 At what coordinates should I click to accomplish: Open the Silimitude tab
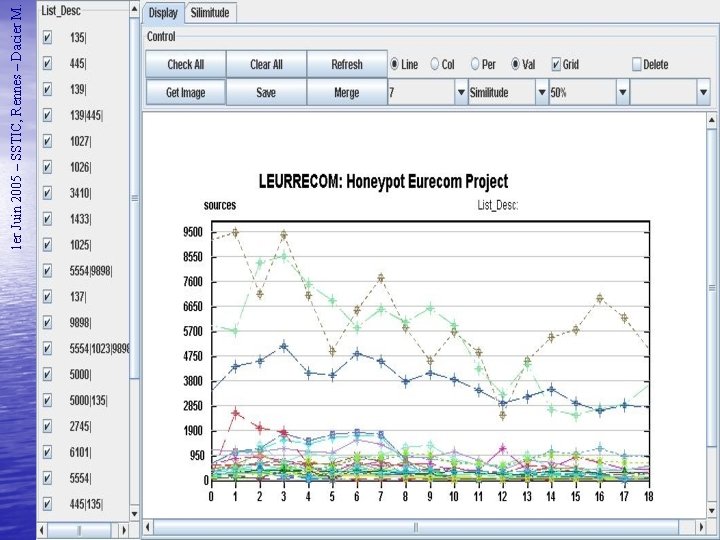pyautogui.click(x=210, y=13)
